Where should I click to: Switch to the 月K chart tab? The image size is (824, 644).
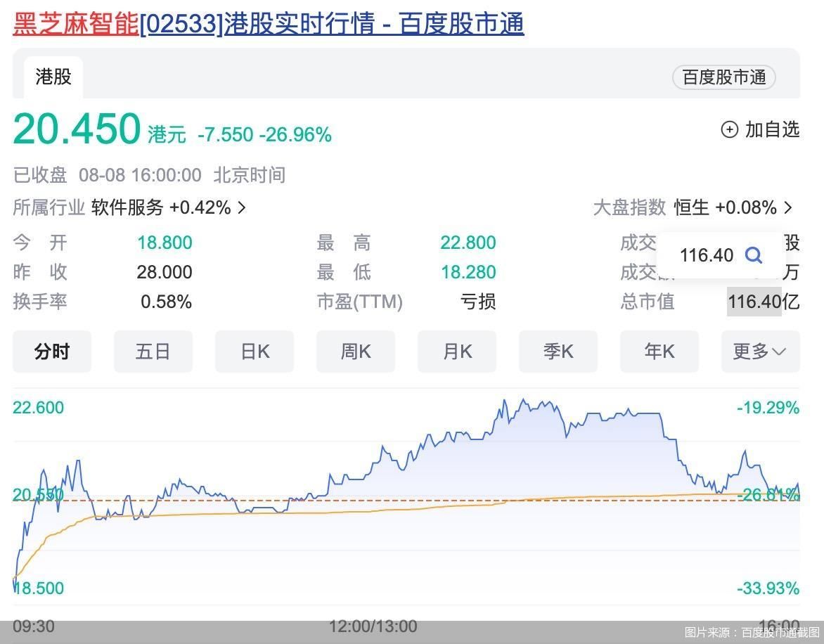(x=457, y=352)
